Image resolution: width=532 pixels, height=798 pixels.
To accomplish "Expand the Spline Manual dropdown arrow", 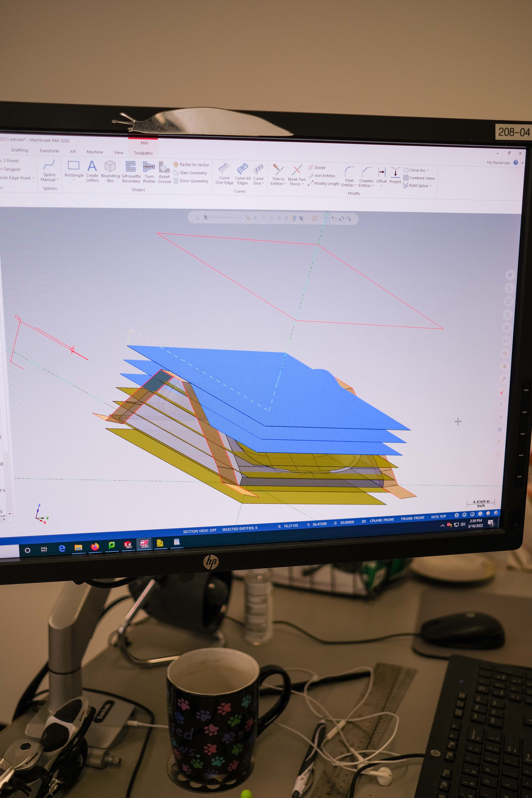I will (x=58, y=180).
